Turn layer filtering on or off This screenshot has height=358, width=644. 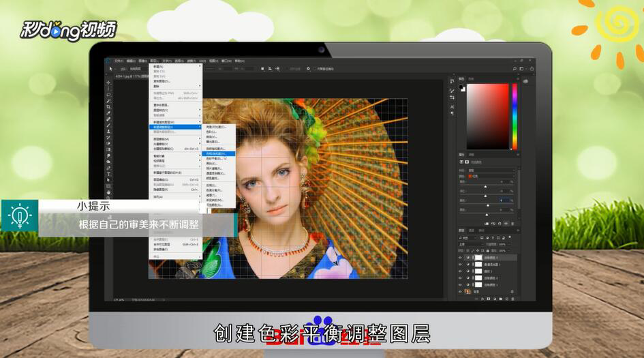click(x=509, y=237)
